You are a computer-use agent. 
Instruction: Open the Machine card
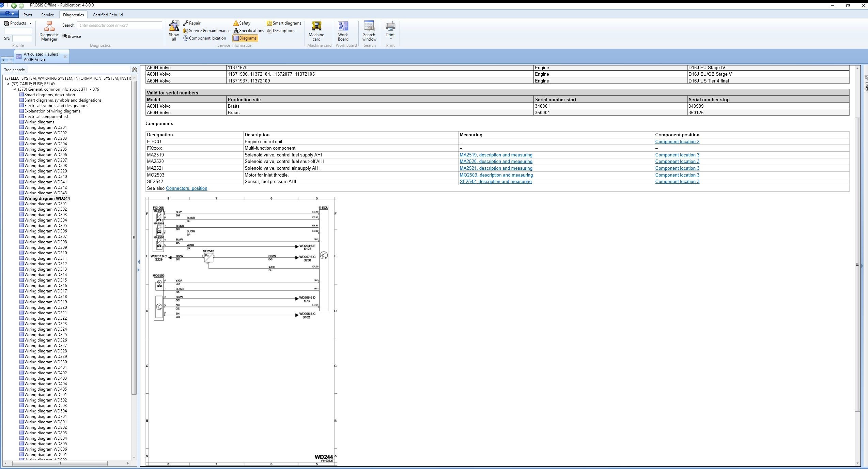pyautogui.click(x=316, y=31)
